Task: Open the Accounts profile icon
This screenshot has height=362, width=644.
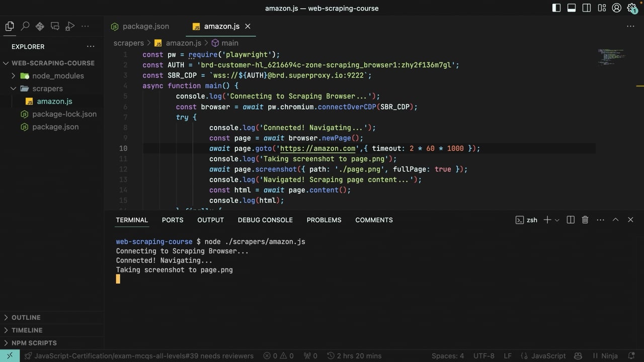Action: coord(617,8)
